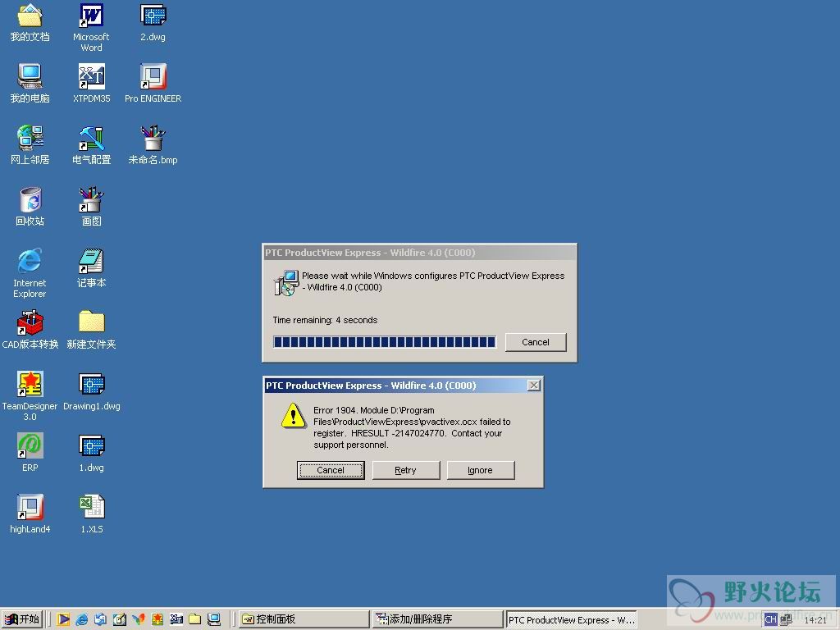Select the 回收站 recycle bin icon
Screen dimensions: 840x630
[x=30, y=207]
